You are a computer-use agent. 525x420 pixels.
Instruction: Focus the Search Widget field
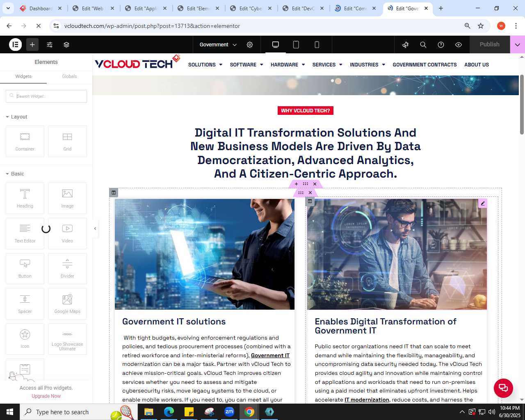pyautogui.click(x=46, y=96)
